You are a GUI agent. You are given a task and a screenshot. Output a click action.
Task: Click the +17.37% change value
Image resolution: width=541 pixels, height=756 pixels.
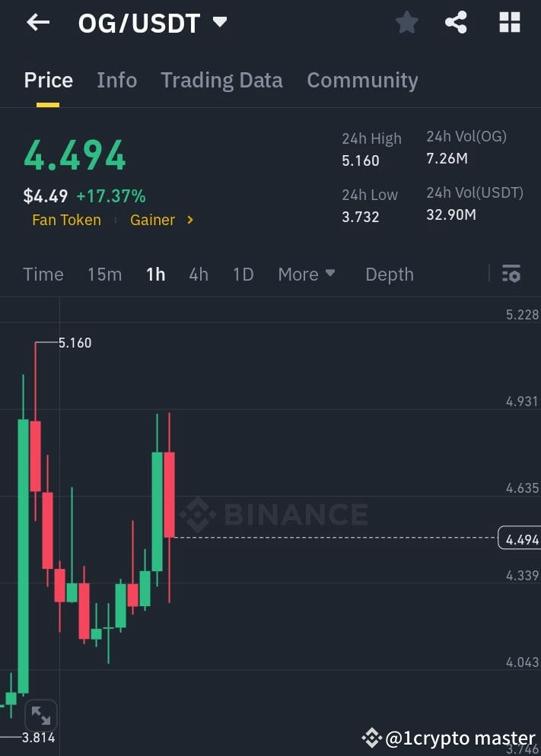111,196
